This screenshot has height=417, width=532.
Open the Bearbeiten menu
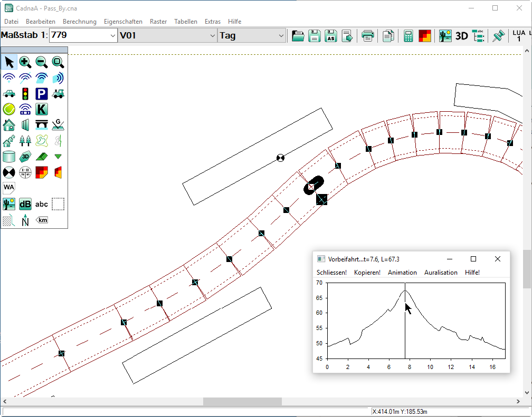coord(40,22)
